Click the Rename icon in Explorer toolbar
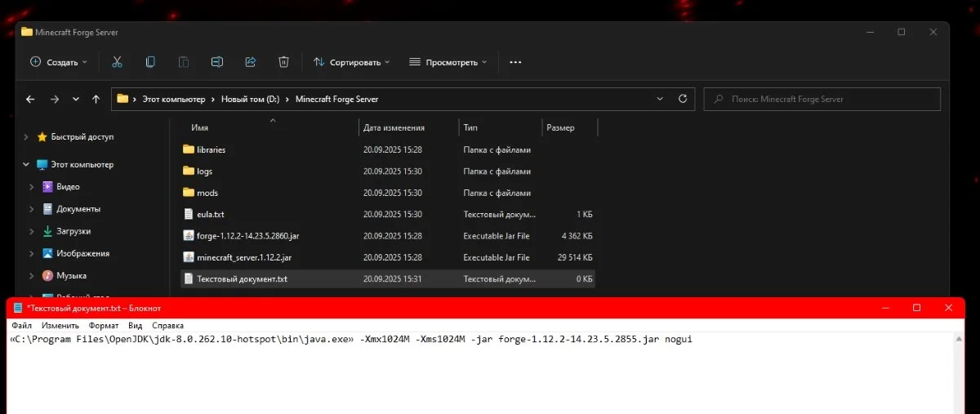Image resolution: width=980 pixels, height=414 pixels. 217,62
